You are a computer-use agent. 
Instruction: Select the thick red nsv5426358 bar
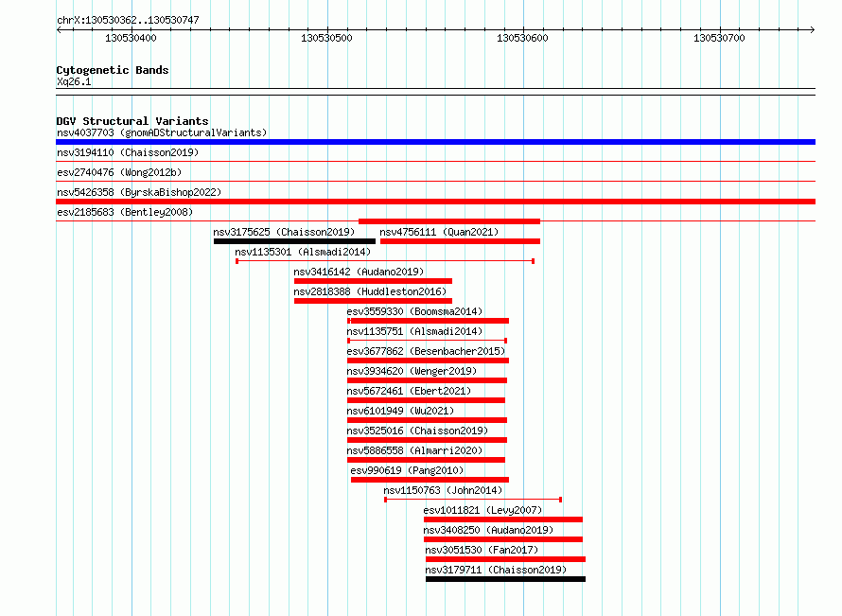pyautogui.click(x=435, y=202)
